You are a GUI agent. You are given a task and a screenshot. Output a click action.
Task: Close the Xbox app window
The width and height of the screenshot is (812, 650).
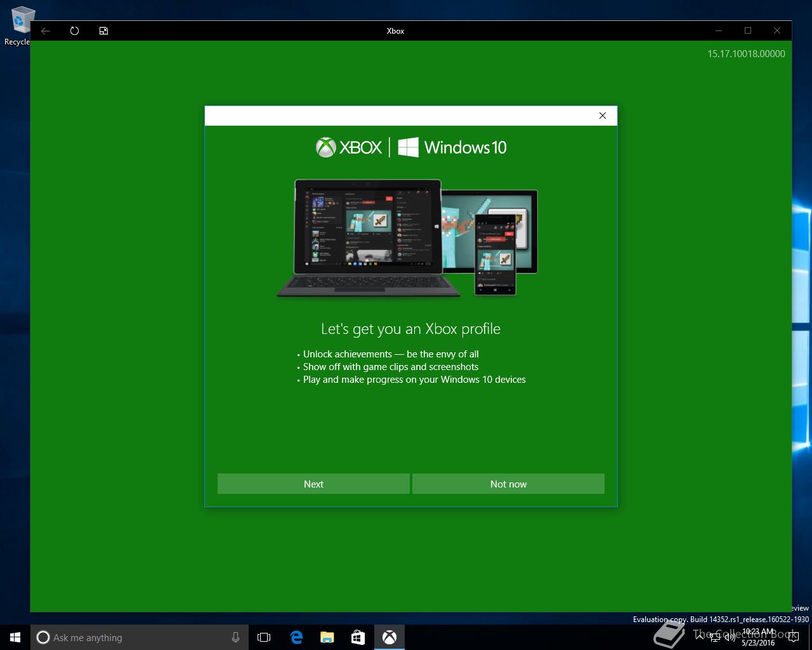pos(777,30)
